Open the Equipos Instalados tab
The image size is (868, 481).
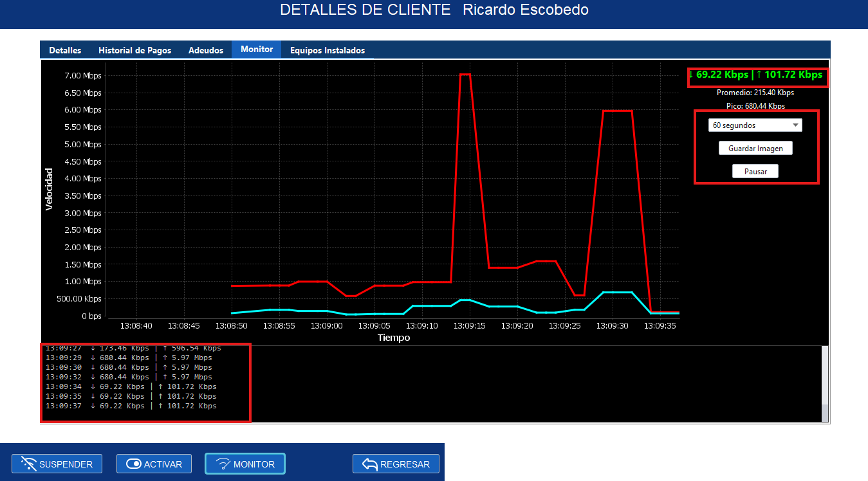point(326,50)
